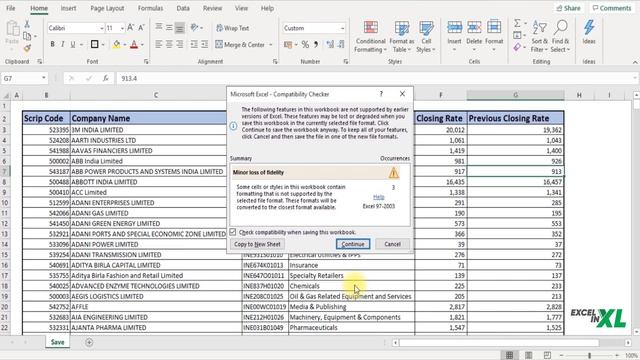
Task: Open the Page Layout tab
Action: pos(107,8)
